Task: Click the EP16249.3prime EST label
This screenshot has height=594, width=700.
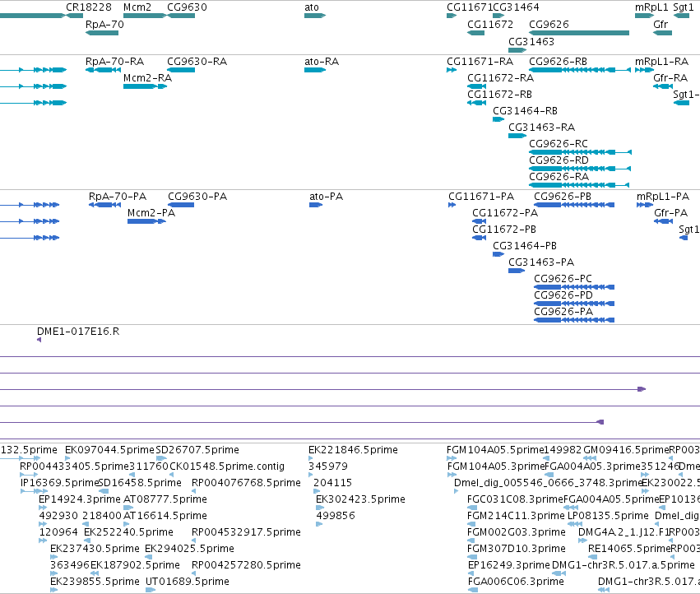Action: (508, 565)
